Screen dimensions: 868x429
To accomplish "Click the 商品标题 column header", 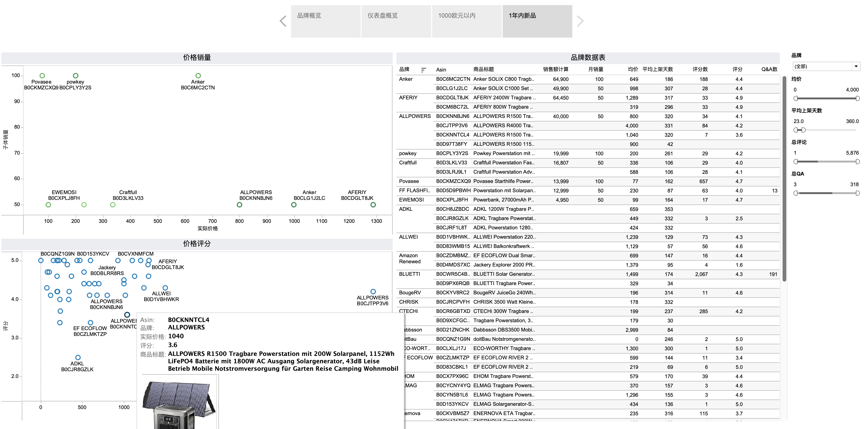I will (x=483, y=69).
